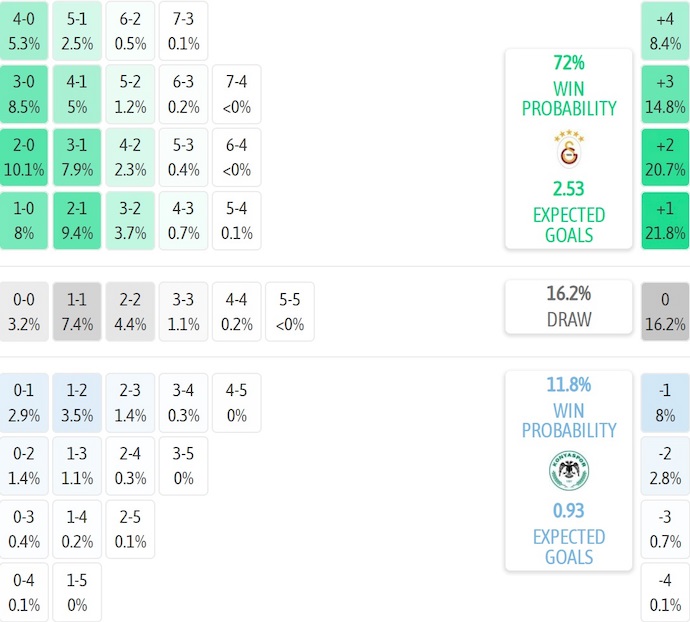The height and width of the screenshot is (622, 690).
Task: Click the -1 goal margin box
Action: [x=665, y=403]
